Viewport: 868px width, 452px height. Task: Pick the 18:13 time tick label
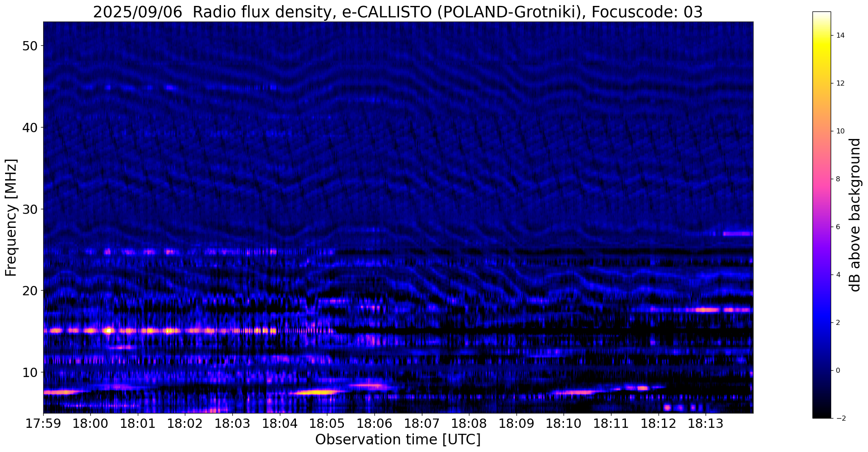tap(706, 424)
